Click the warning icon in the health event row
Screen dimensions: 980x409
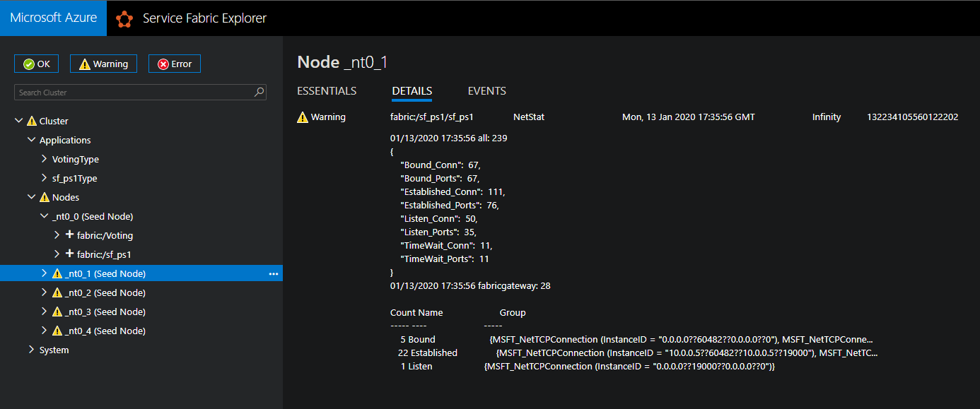[x=303, y=117]
